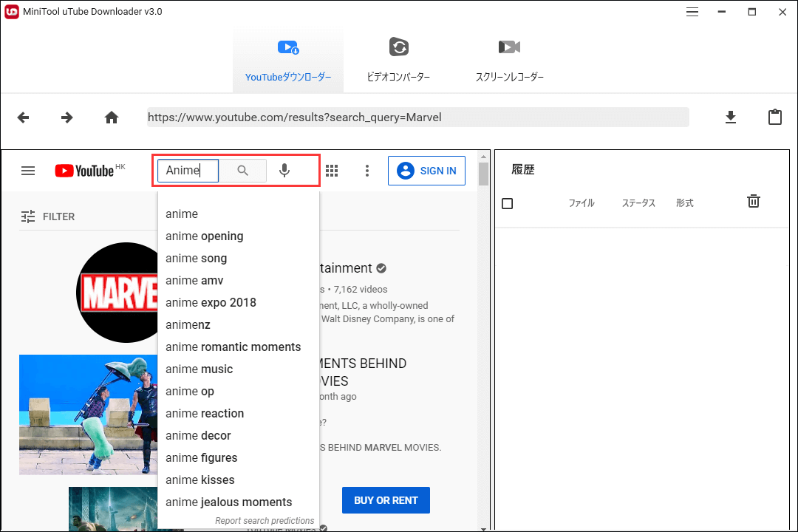The height and width of the screenshot is (532, 798).
Task: Select the 'anime kisses' suggestion
Action: [x=238, y=480]
